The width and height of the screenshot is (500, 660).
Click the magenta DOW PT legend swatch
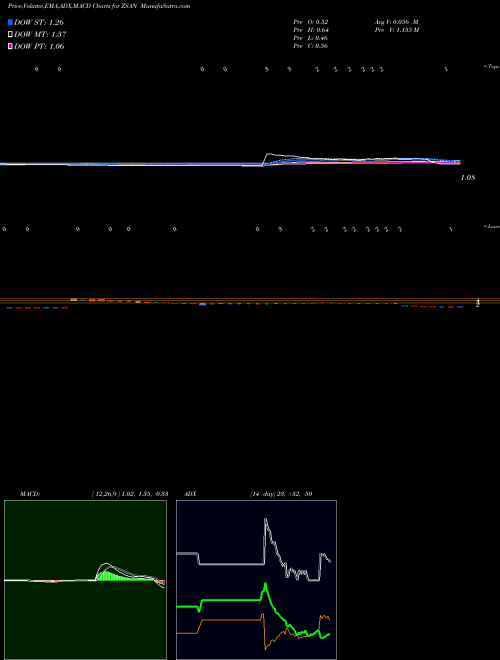[x=11, y=46]
